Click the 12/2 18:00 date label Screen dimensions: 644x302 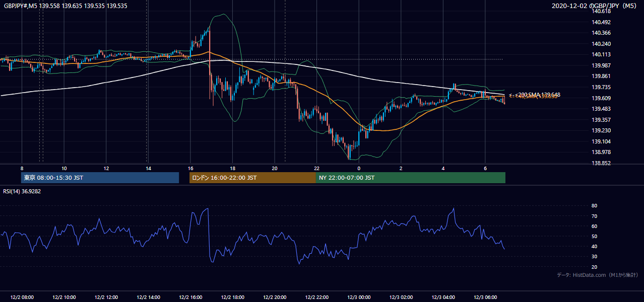tap(232, 297)
